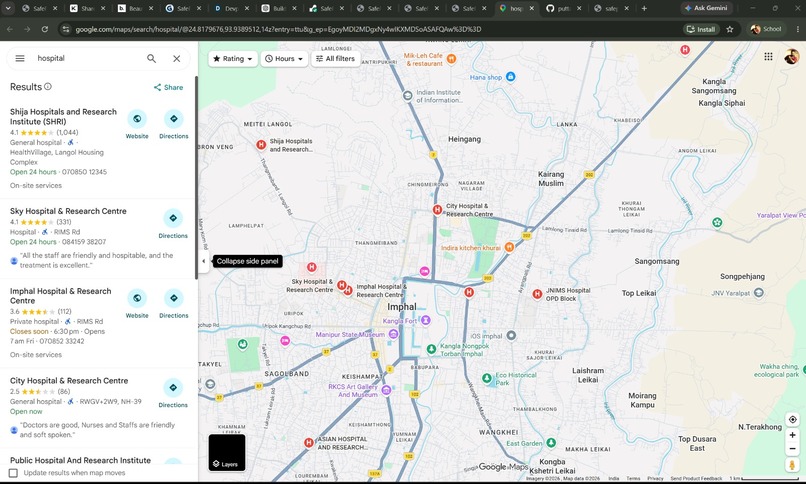Open a new browser tab
This screenshot has width=806, height=484.
(x=644, y=8)
